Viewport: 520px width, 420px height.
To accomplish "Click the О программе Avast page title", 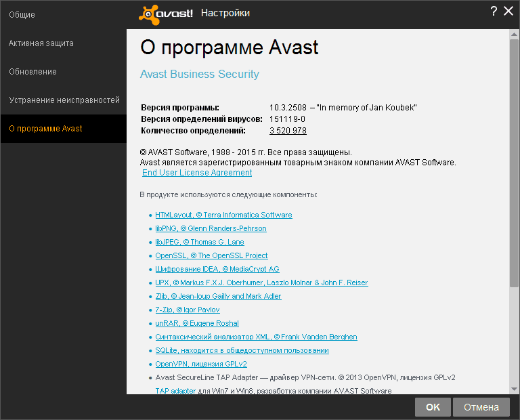I will click(229, 47).
